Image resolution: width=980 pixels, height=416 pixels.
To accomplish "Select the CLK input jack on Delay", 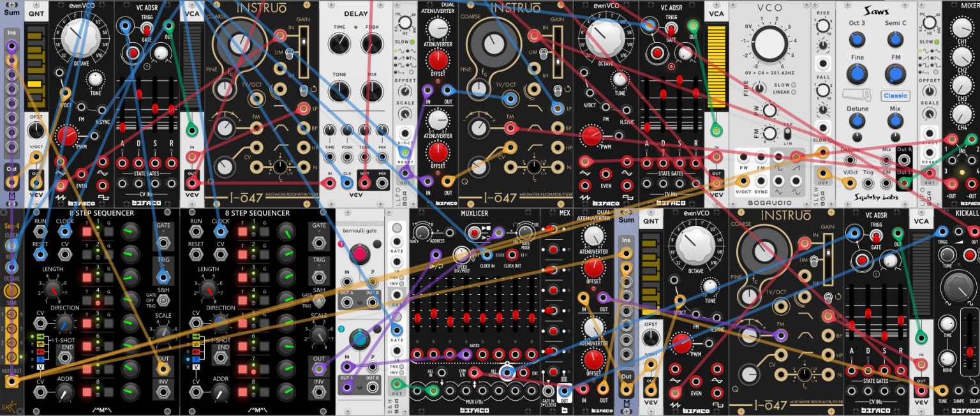I will pyautogui.click(x=348, y=184).
